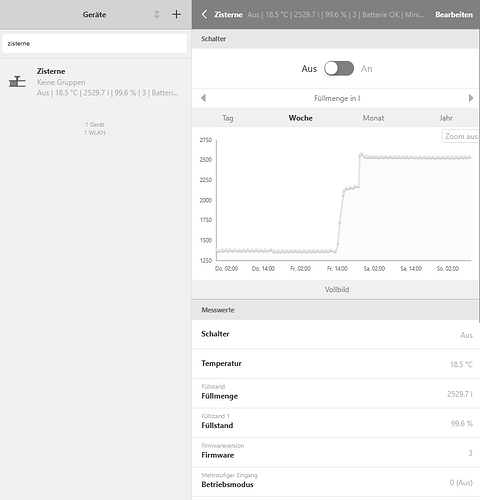Select the An label of the switch

click(x=366, y=69)
